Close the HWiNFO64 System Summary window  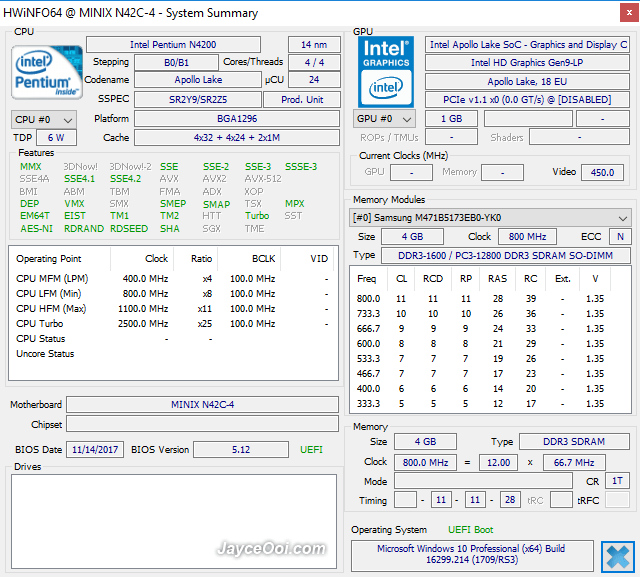[x=629, y=13]
